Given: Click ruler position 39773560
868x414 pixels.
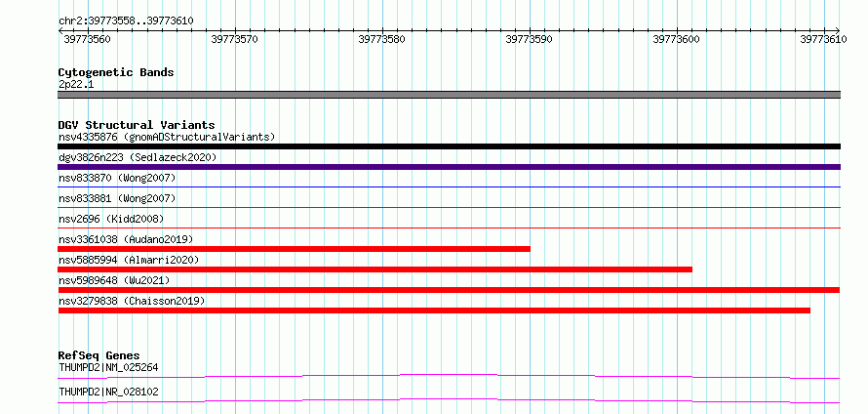Looking at the screenshot, I should pyautogui.click(x=87, y=39).
